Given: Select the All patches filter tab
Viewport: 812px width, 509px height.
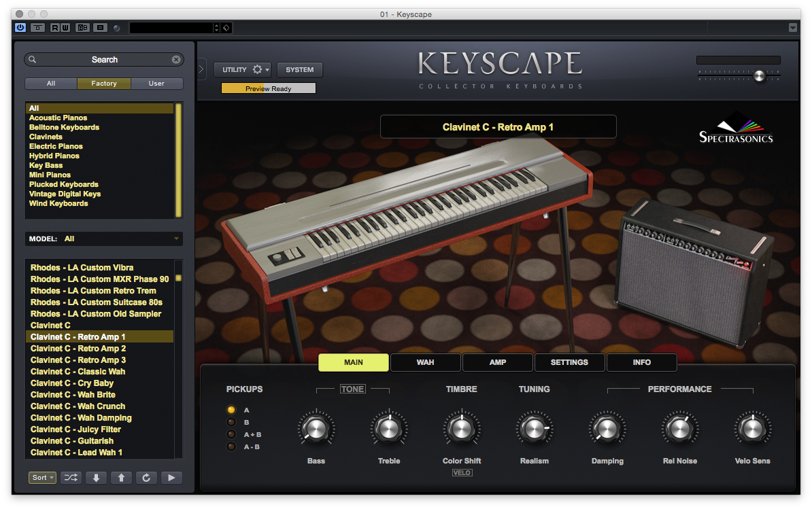Looking at the screenshot, I should pos(51,84).
